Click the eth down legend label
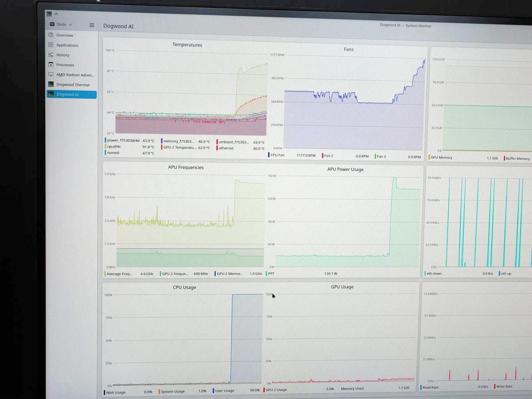This screenshot has width=532, height=399. click(434, 274)
